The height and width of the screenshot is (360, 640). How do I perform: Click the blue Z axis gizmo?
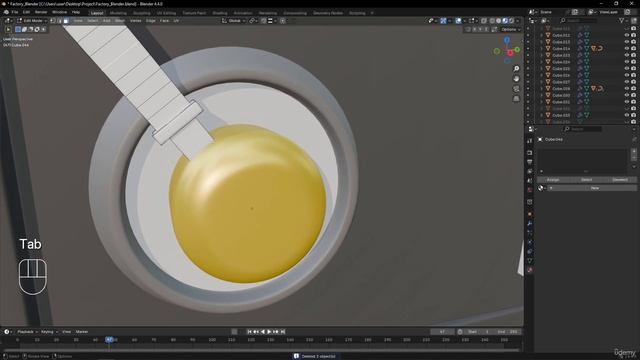[x=507, y=40]
